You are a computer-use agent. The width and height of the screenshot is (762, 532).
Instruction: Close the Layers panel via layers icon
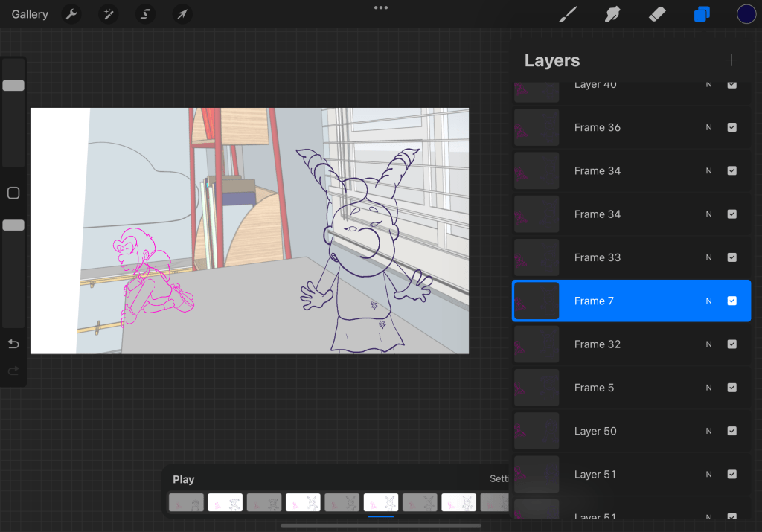click(x=701, y=14)
